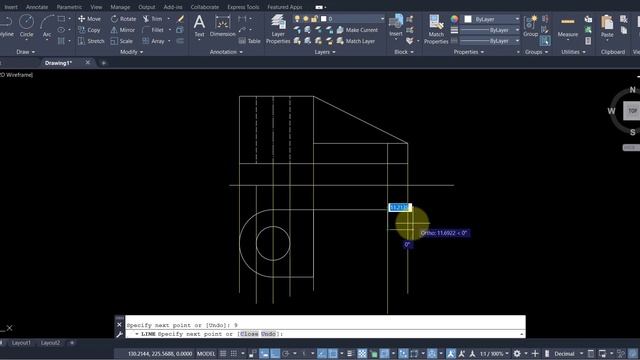640x360 pixels.
Task: Select the Dimension tool
Action: 222,26
